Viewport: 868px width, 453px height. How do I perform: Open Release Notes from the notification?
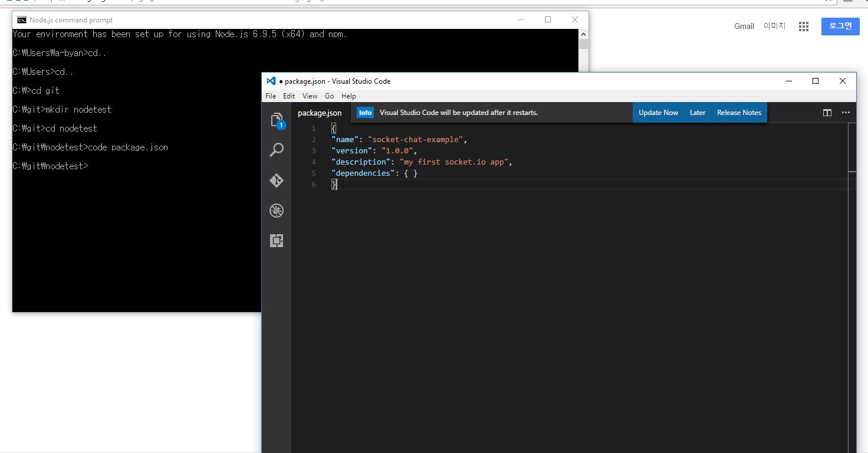click(x=739, y=113)
